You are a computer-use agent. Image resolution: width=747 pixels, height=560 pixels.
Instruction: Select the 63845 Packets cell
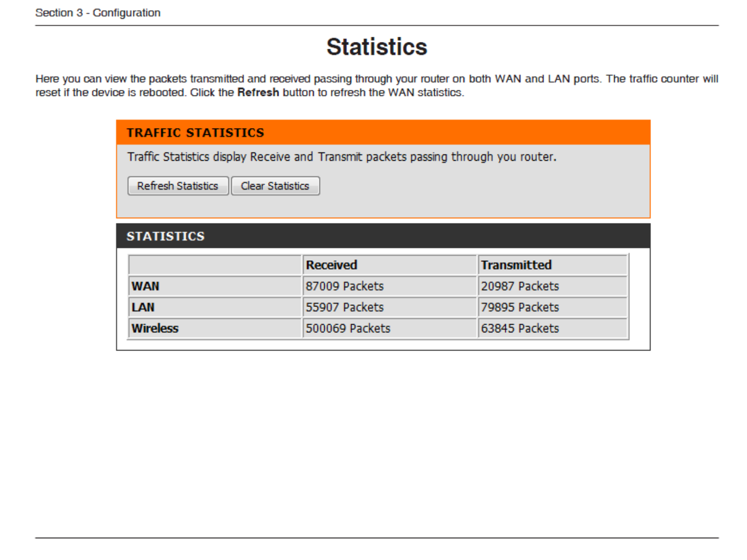553,328
